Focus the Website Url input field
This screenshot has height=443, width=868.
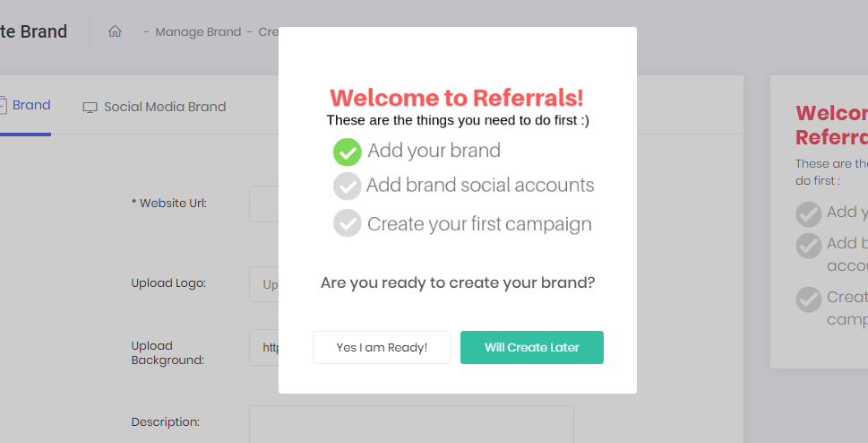coord(263,204)
